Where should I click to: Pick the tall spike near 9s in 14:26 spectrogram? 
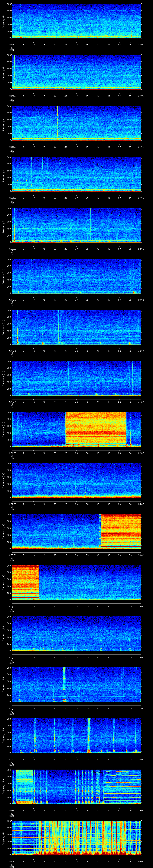tap(31, 172)
